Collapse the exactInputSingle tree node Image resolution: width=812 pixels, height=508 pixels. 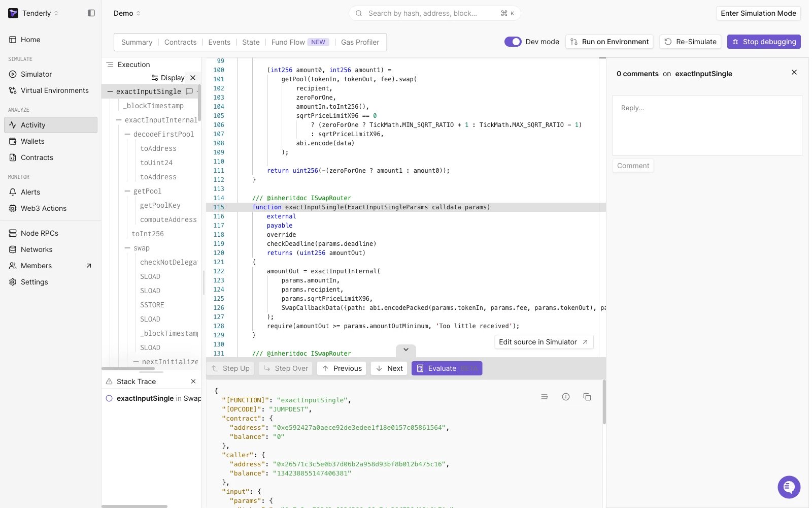110,91
